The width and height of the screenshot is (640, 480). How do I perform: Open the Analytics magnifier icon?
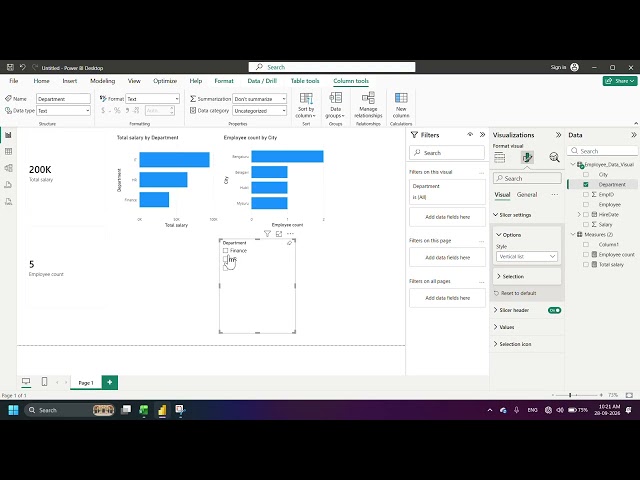554,158
